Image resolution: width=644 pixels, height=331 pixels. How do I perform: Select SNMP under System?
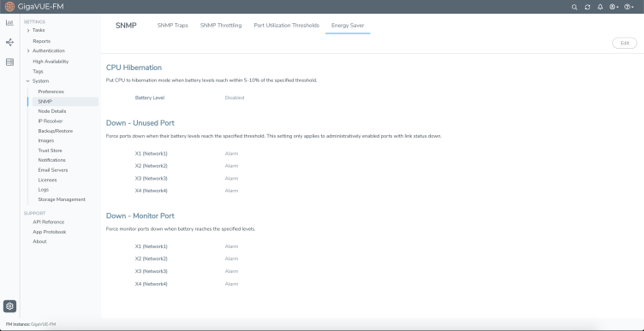click(65, 101)
